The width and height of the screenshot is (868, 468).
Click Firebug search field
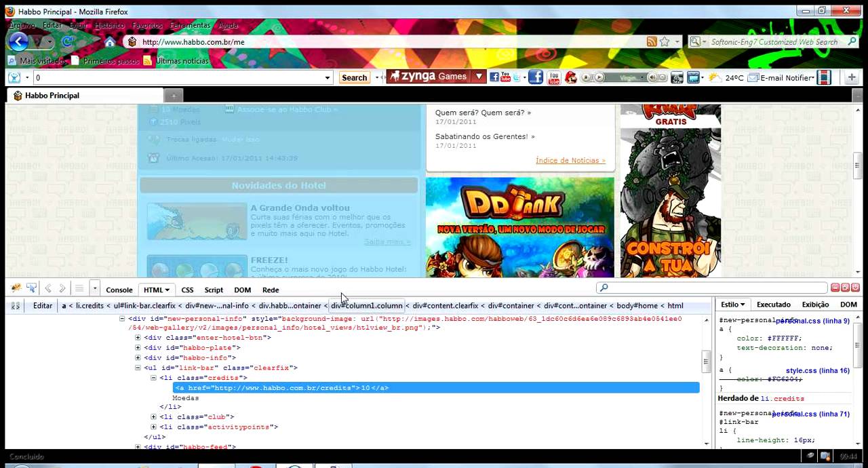pyautogui.click(x=712, y=288)
